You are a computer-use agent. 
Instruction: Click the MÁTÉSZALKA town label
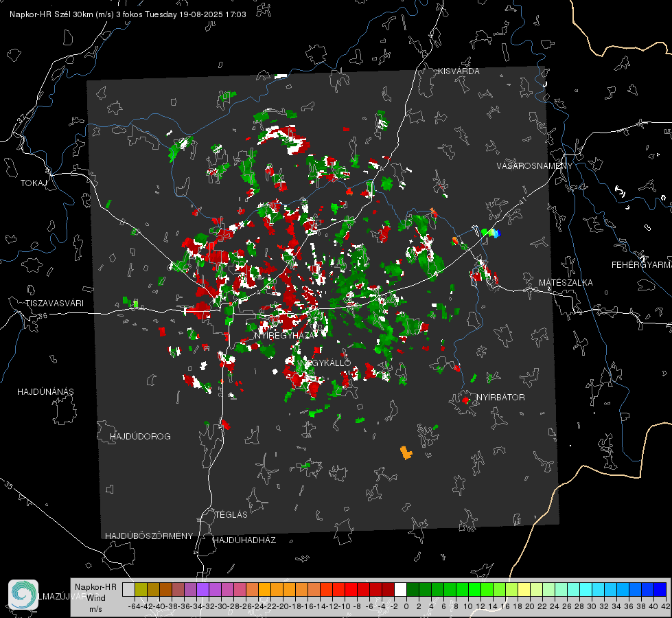pos(566,283)
